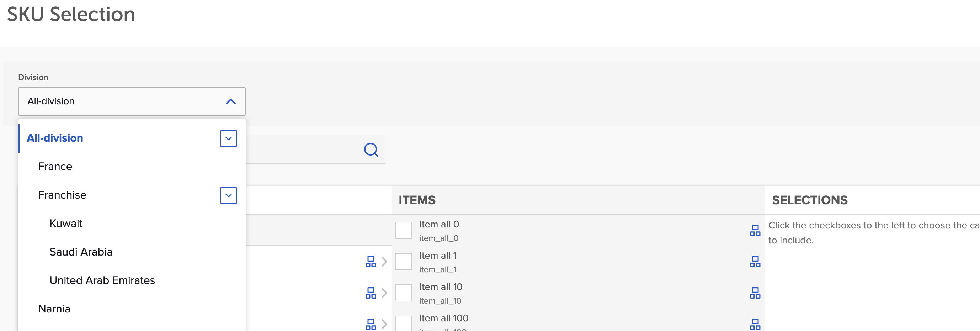Check the Item all 0 checkbox
This screenshot has height=331, width=980.
pyautogui.click(x=403, y=230)
